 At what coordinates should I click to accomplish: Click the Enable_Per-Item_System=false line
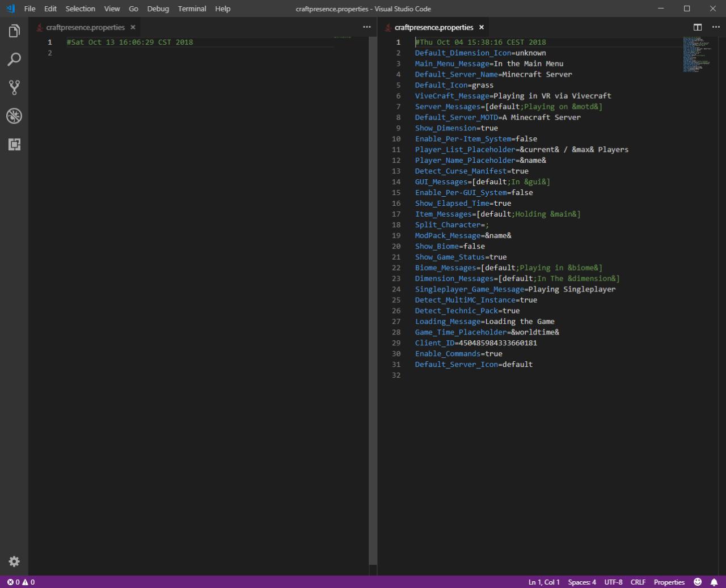[x=476, y=139]
